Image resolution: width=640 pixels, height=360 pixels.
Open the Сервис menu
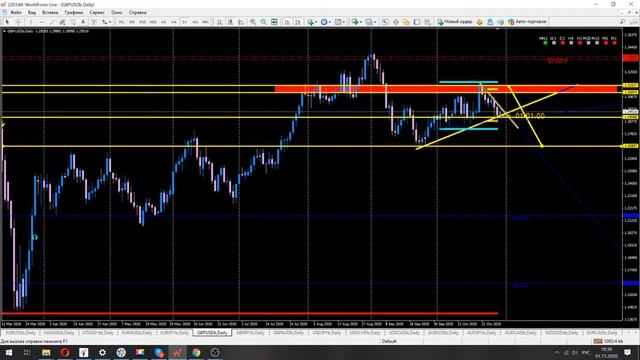[97, 13]
